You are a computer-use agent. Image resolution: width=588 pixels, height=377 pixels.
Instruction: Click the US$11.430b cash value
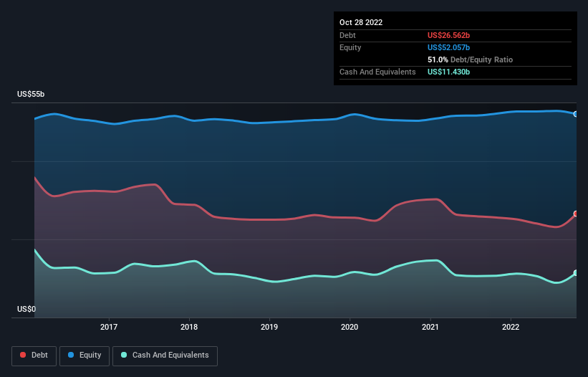coord(448,72)
